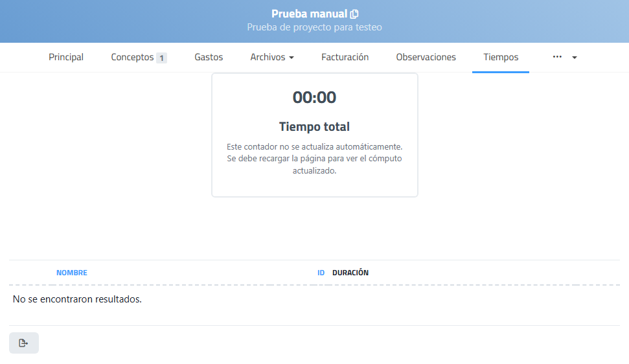629x364 pixels.
Task: Open the Conceptos tab
Action: [x=132, y=57]
